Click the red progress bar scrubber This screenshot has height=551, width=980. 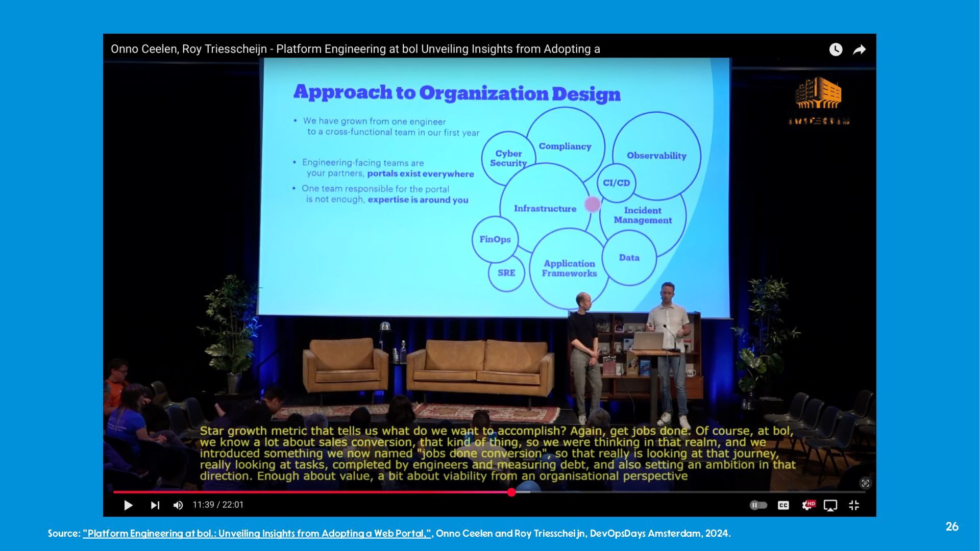pyautogui.click(x=511, y=492)
